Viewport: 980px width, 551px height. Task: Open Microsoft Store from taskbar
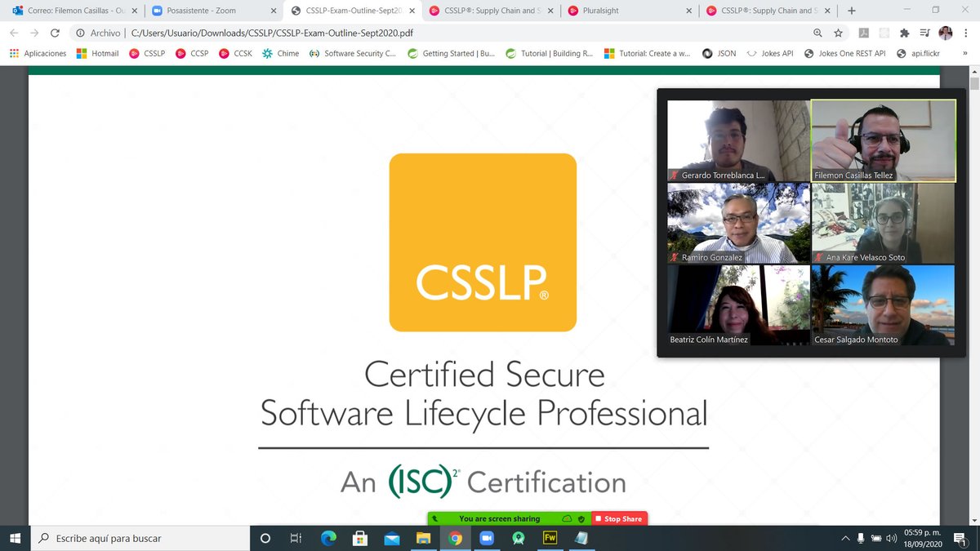(360, 538)
